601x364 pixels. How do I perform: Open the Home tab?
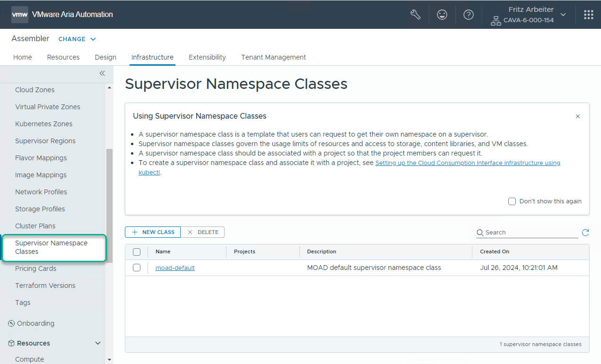click(x=23, y=57)
